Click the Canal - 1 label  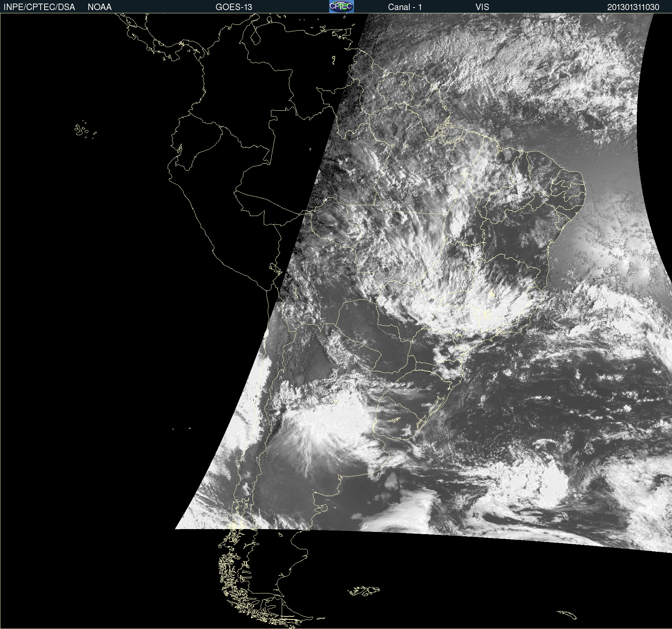[x=405, y=7]
